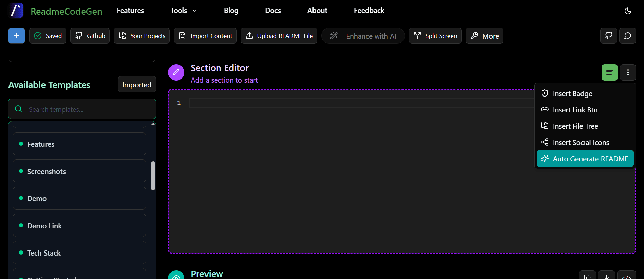This screenshot has width=644, height=279.
Task: Click the Insert Social Icons share icon
Action: (545, 142)
